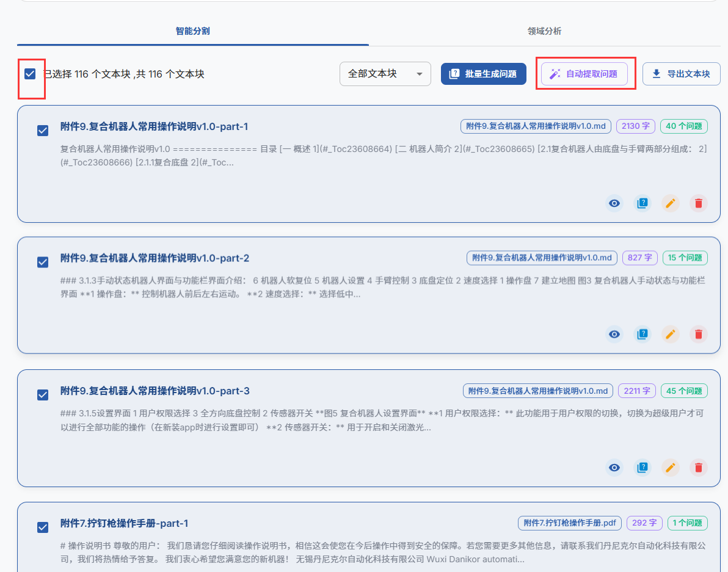This screenshot has height=572, width=728.
Task: View details of 附件9 part-1 block (eye icon)
Action: (x=614, y=203)
